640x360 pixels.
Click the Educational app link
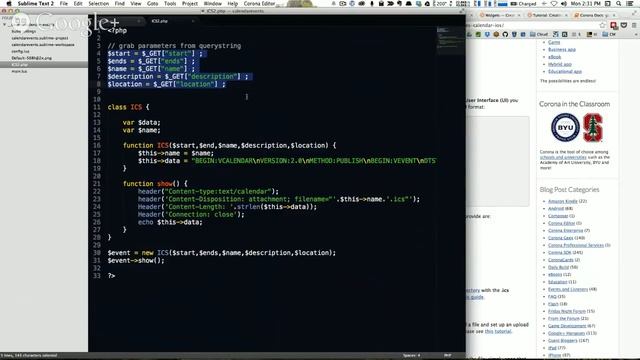point(565,72)
